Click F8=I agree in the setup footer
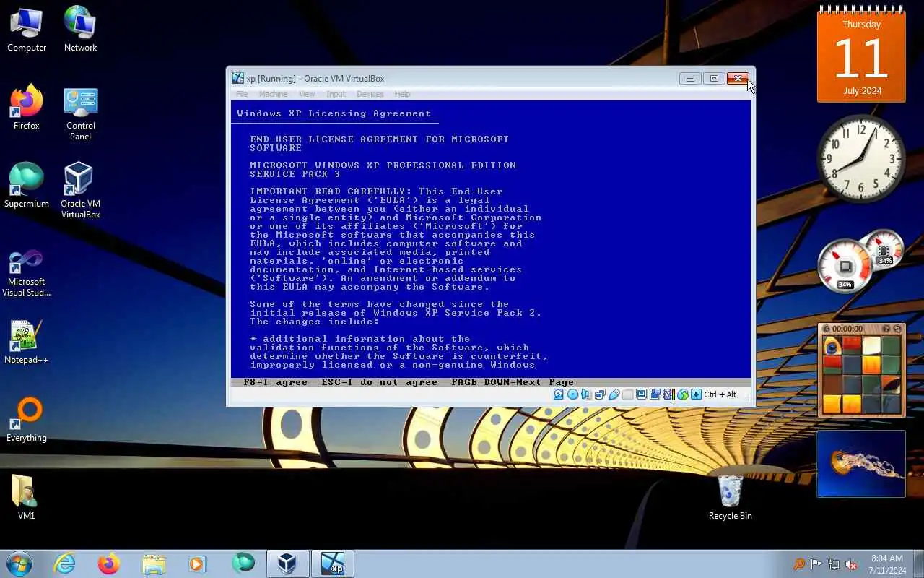This screenshot has width=924, height=578. pos(275,382)
